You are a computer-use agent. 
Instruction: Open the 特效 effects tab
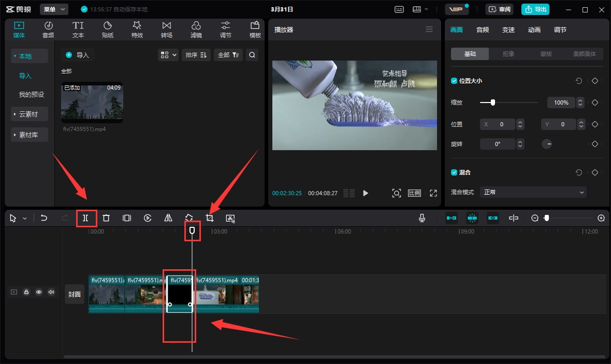[x=137, y=30]
